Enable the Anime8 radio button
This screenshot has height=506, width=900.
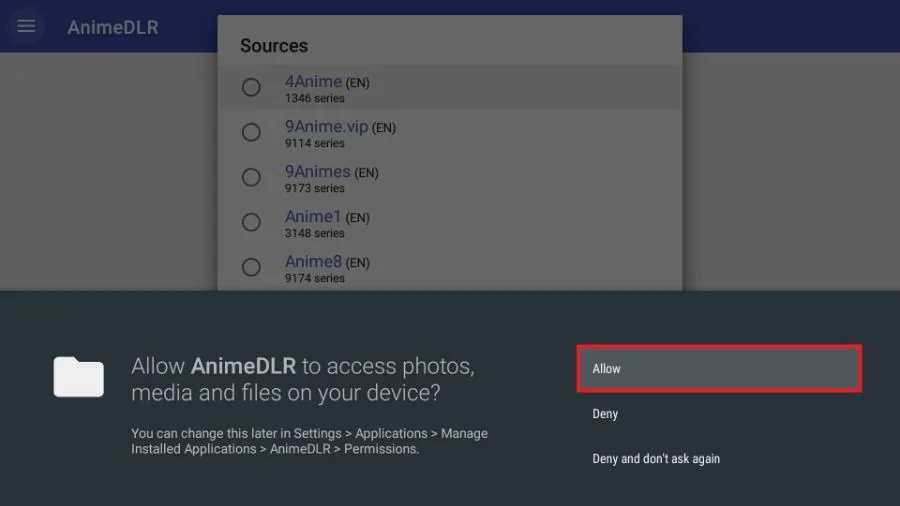(251, 267)
